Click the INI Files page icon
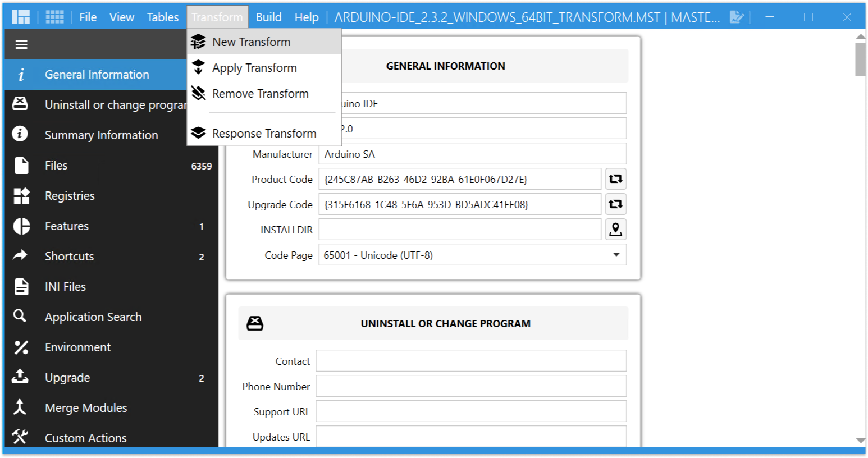Image resolution: width=868 pixels, height=458 pixels. pos(21,287)
